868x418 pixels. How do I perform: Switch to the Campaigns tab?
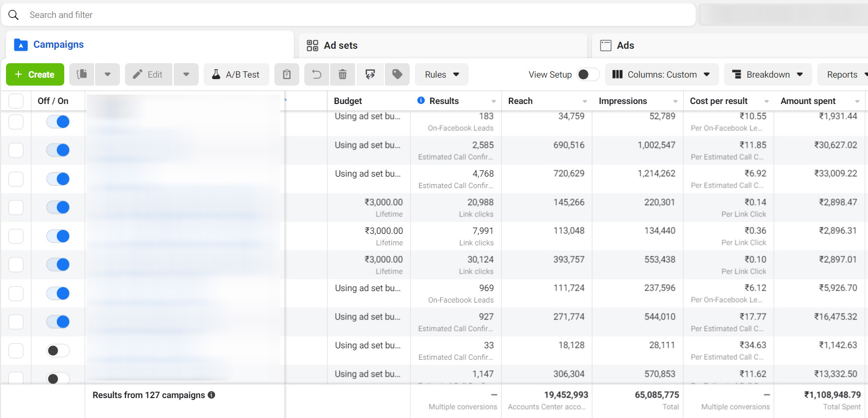149,45
